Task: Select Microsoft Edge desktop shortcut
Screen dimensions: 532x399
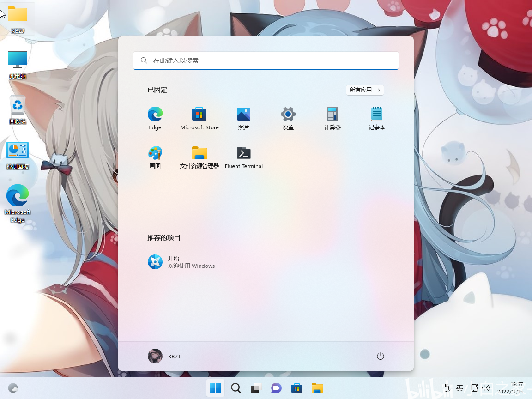Action: (18, 204)
